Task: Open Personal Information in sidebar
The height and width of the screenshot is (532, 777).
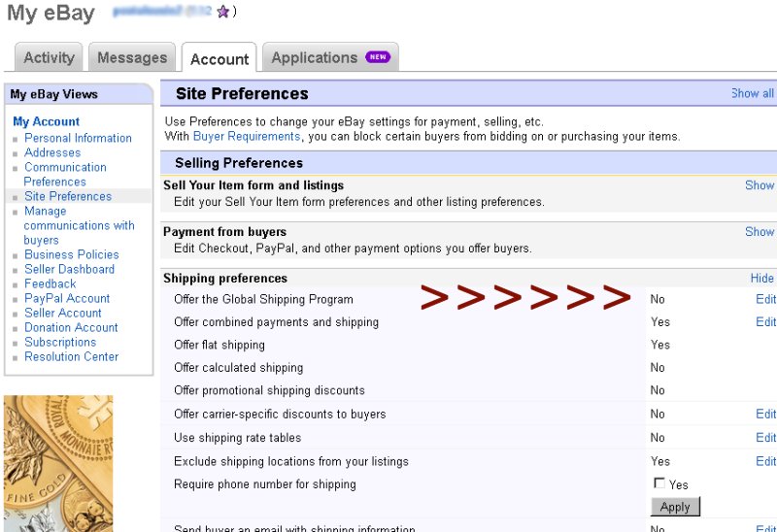Action: 78,138
